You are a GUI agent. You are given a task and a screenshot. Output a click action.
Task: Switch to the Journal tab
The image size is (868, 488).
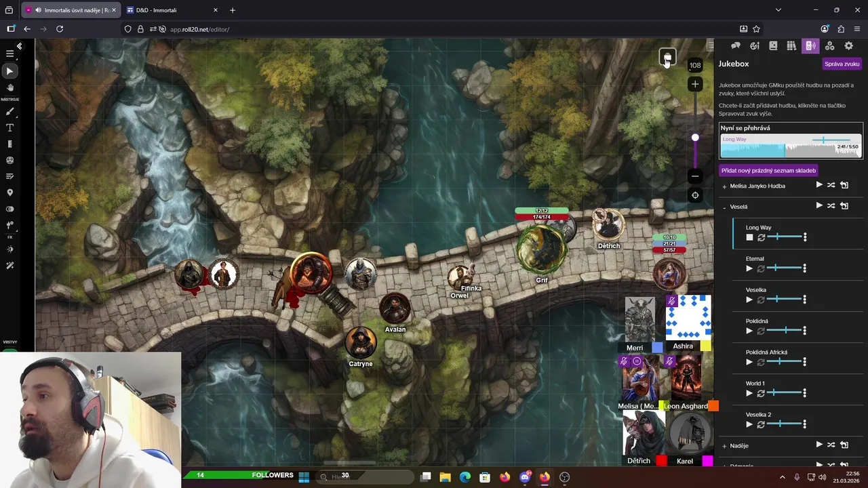pyautogui.click(x=773, y=46)
